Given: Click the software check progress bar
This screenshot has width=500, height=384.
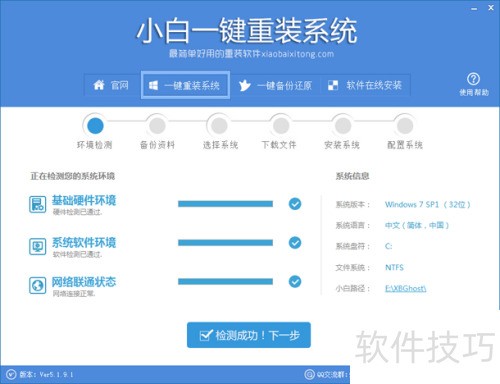Looking at the screenshot, I should click(x=225, y=243).
